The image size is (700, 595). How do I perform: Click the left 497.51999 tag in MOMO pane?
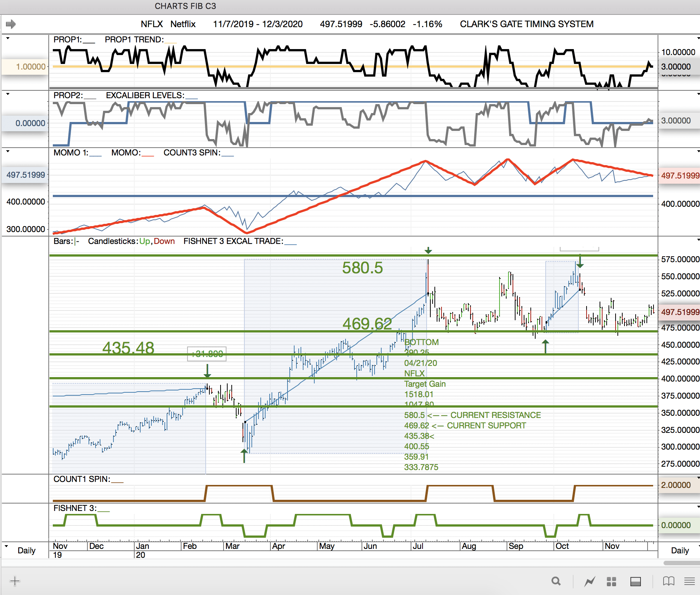tap(25, 175)
